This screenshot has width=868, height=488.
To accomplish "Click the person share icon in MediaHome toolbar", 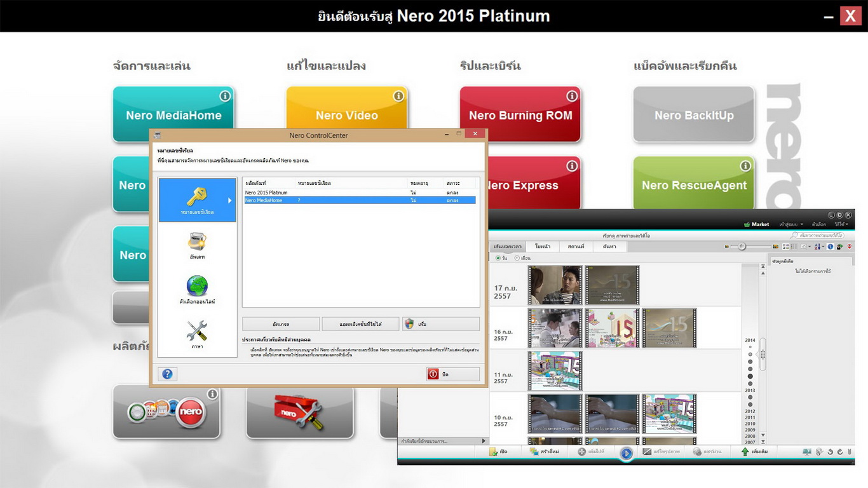I will coord(840,247).
